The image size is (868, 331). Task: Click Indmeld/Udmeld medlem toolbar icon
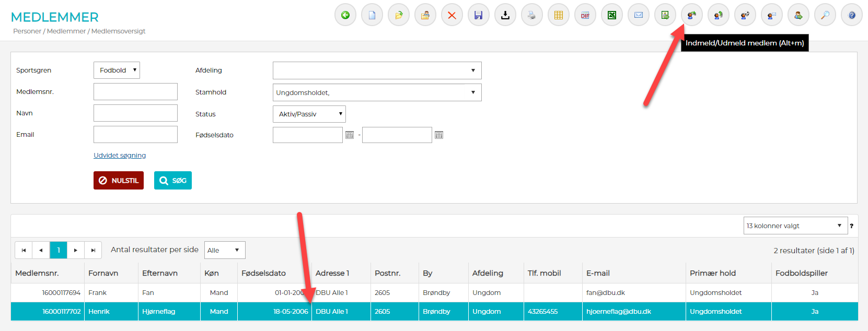(x=692, y=15)
